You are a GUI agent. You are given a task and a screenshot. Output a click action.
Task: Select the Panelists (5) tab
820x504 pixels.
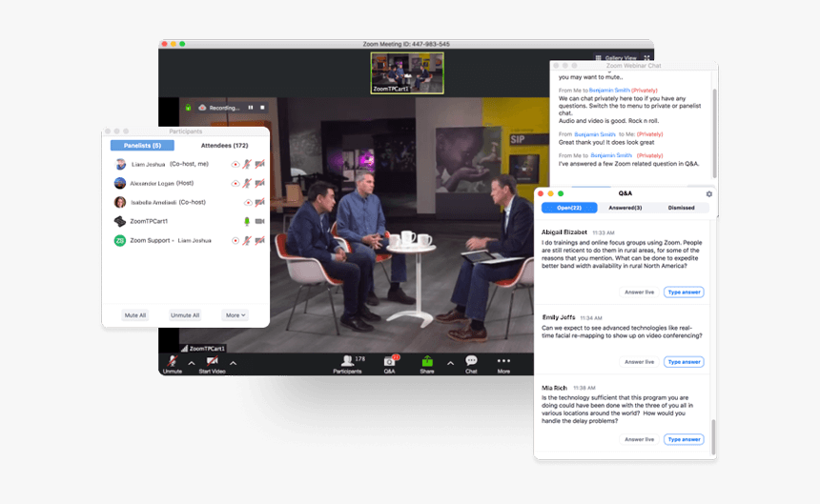click(x=142, y=145)
